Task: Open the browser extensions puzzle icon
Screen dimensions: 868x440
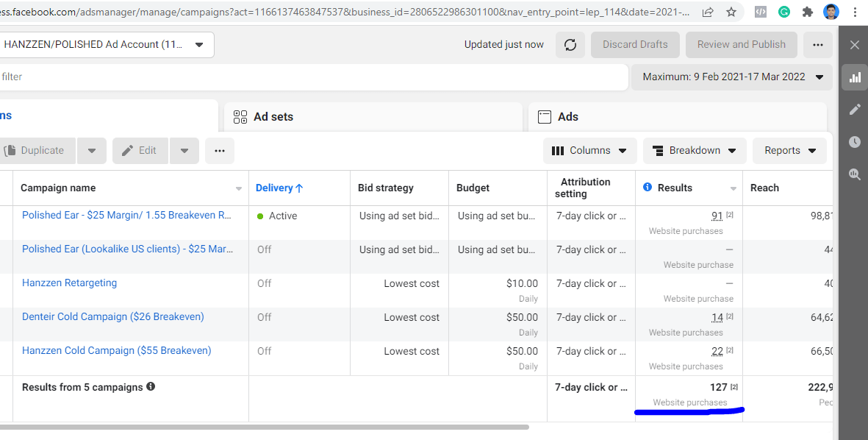Action: (x=808, y=12)
